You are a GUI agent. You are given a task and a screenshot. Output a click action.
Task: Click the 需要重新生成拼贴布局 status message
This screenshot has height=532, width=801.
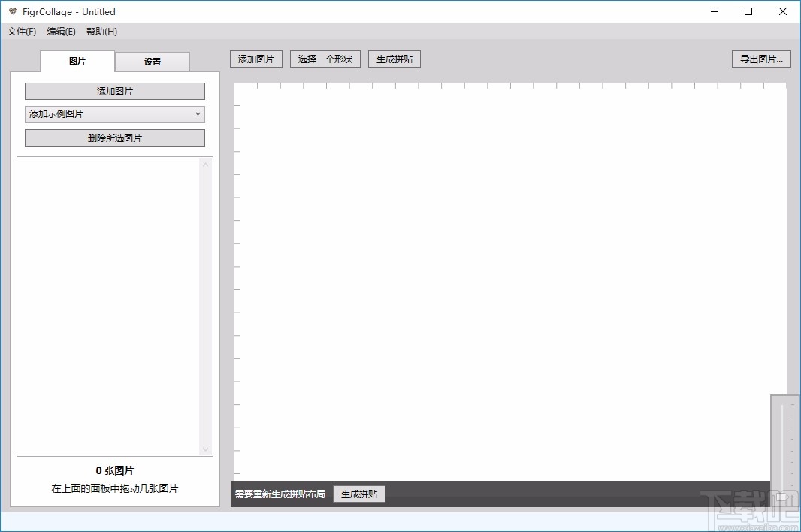280,494
